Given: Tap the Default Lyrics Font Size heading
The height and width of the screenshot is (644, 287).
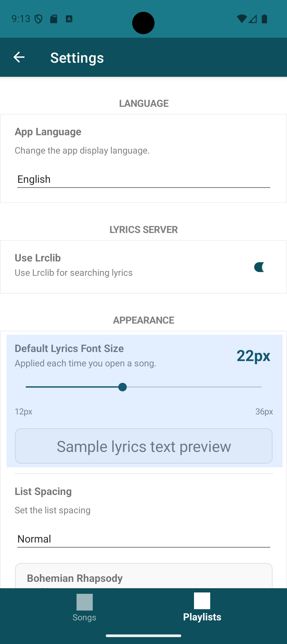Looking at the screenshot, I should pyautogui.click(x=69, y=349).
